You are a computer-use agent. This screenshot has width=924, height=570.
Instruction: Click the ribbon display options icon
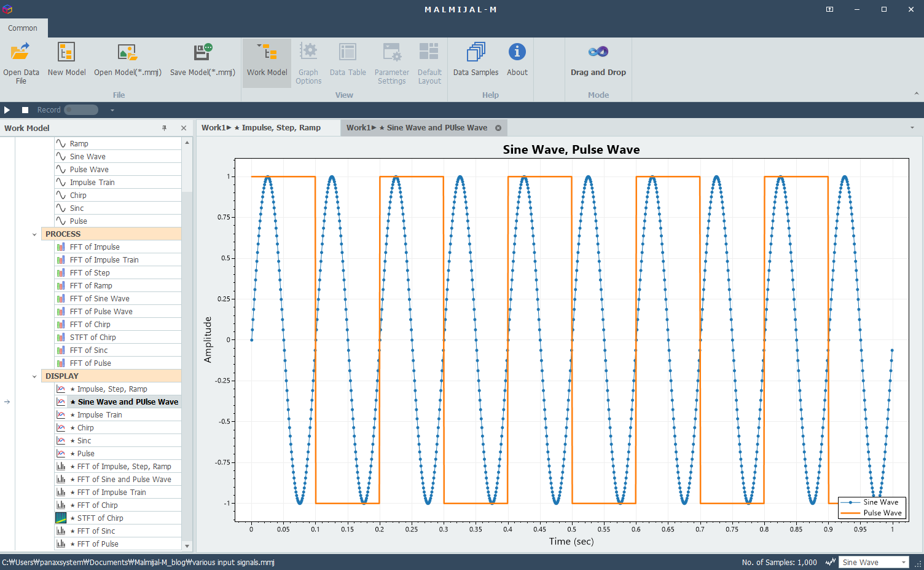pyautogui.click(x=829, y=9)
